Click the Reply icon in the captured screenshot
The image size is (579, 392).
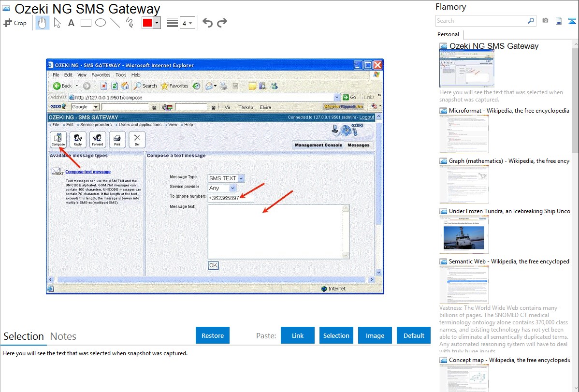tap(78, 140)
